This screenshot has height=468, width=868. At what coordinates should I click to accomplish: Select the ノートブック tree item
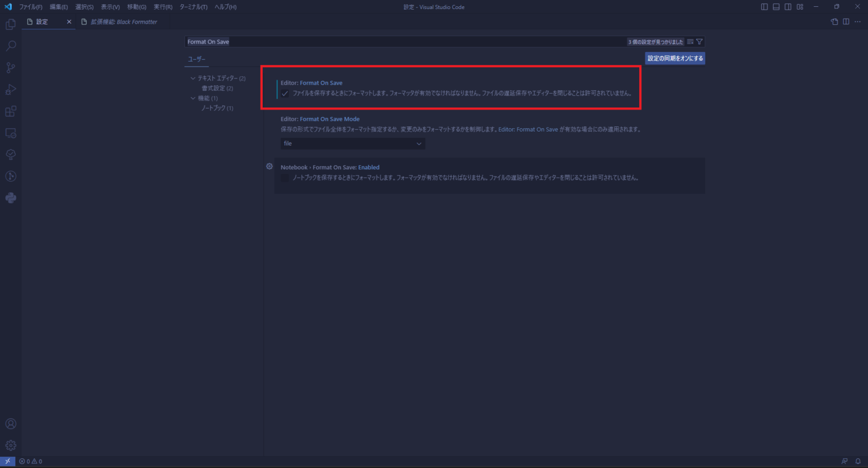click(217, 108)
